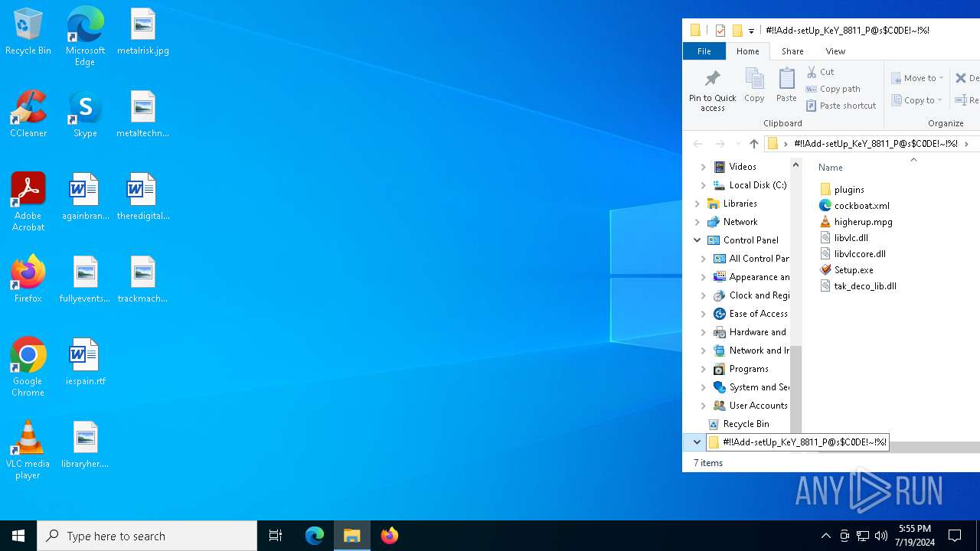Open the VLC media player desktop shortcut

tap(28, 451)
